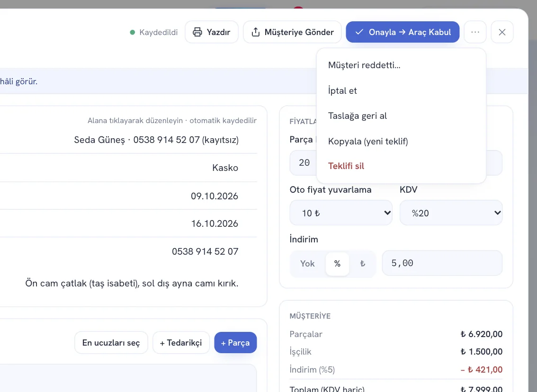Screen dimensions: 537x392
Task: Click the discount value field 5,00
Action: point(442,263)
